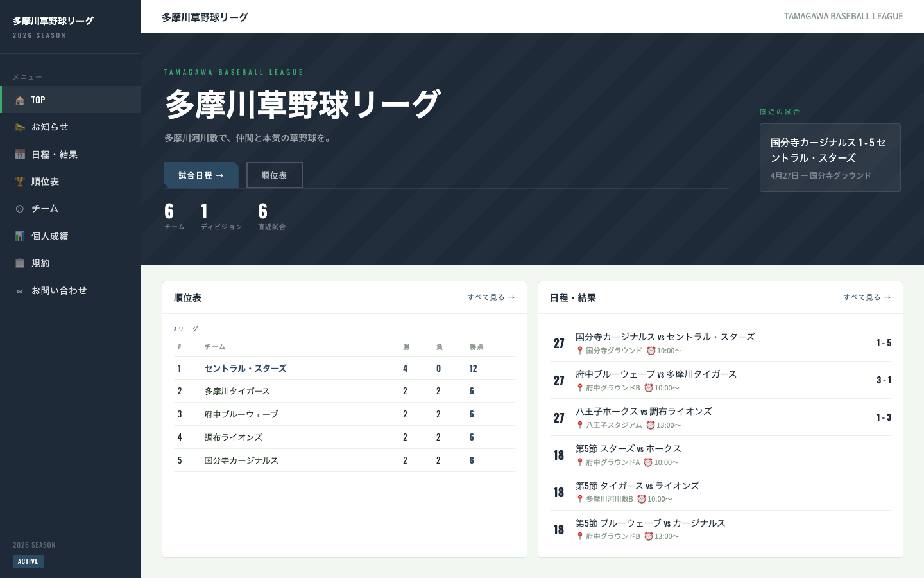
Task: Select 多摩川タイガース standings row
Action: pyautogui.click(x=345, y=391)
